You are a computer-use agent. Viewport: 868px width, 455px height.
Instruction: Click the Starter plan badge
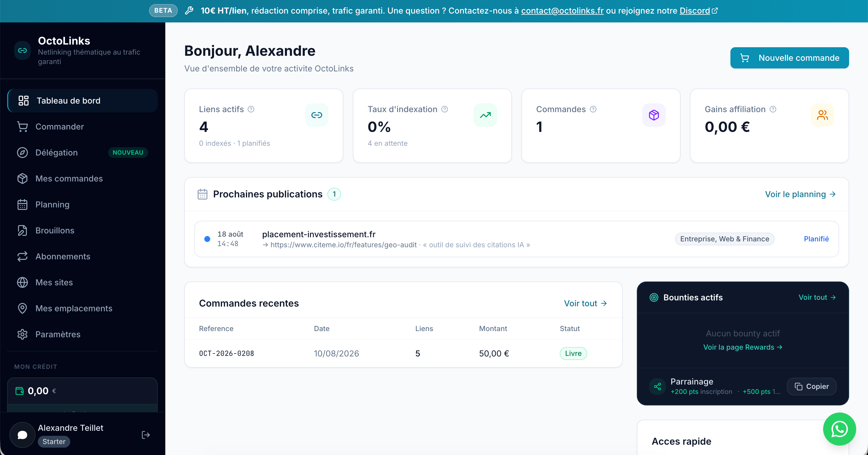pyautogui.click(x=54, y=441)
